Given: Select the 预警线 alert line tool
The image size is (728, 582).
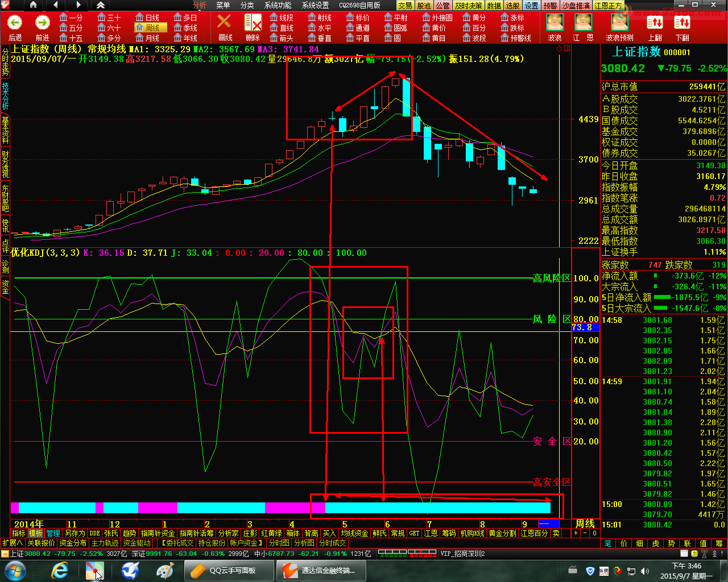Looking at the screenshot, I should point(516,38).
